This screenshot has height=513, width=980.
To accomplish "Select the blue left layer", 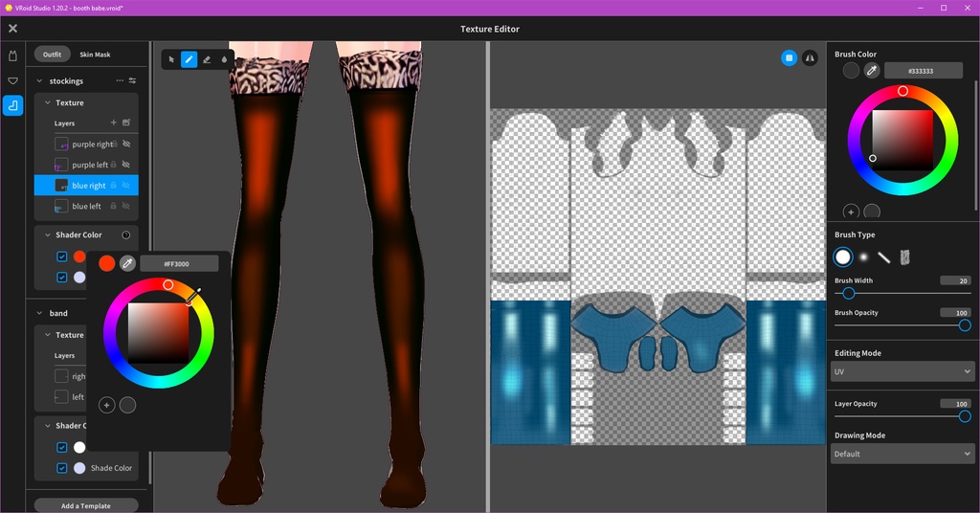I will click(x=86, y=206).
